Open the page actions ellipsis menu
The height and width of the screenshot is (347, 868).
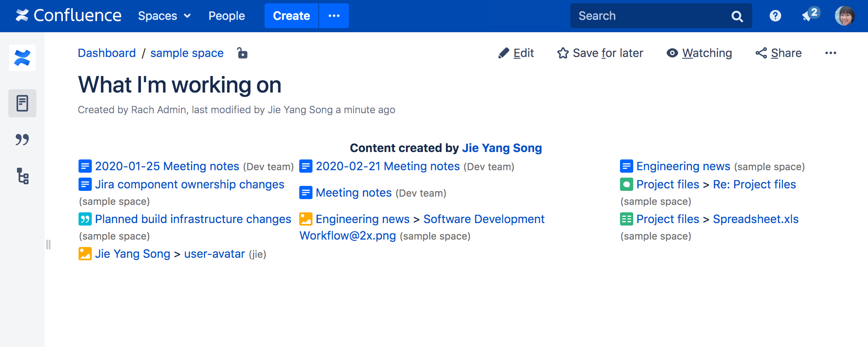coord(830,53)
